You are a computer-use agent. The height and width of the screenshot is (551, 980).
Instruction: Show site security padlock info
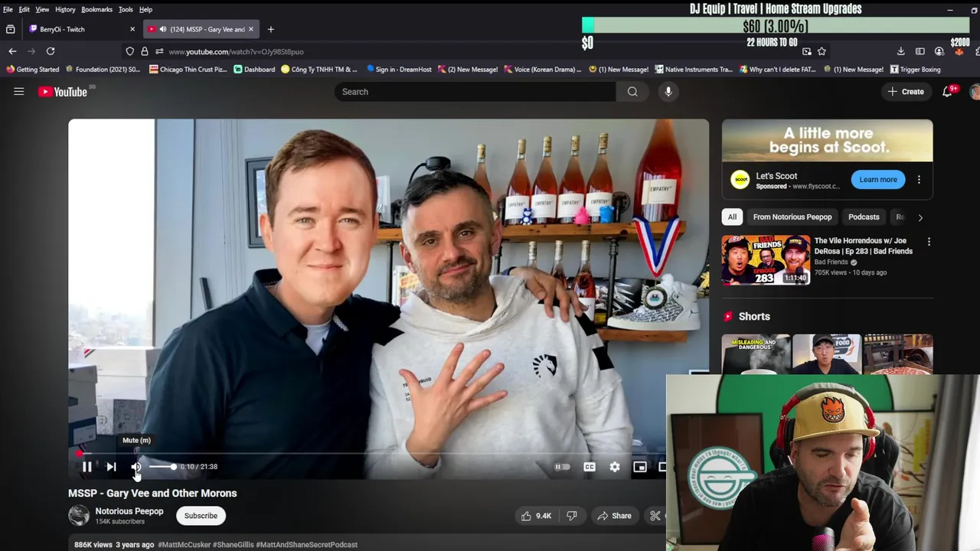coord(144,51)
